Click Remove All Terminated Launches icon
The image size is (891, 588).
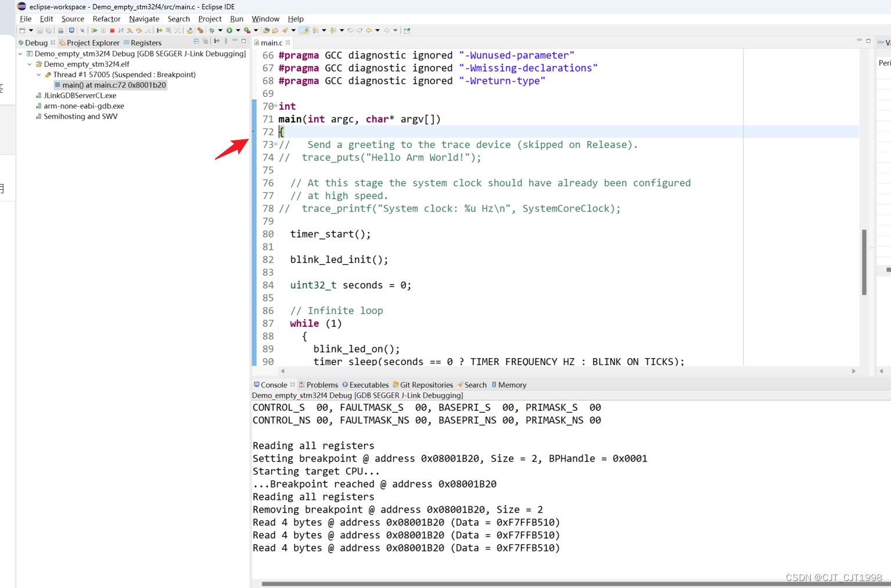205,41
